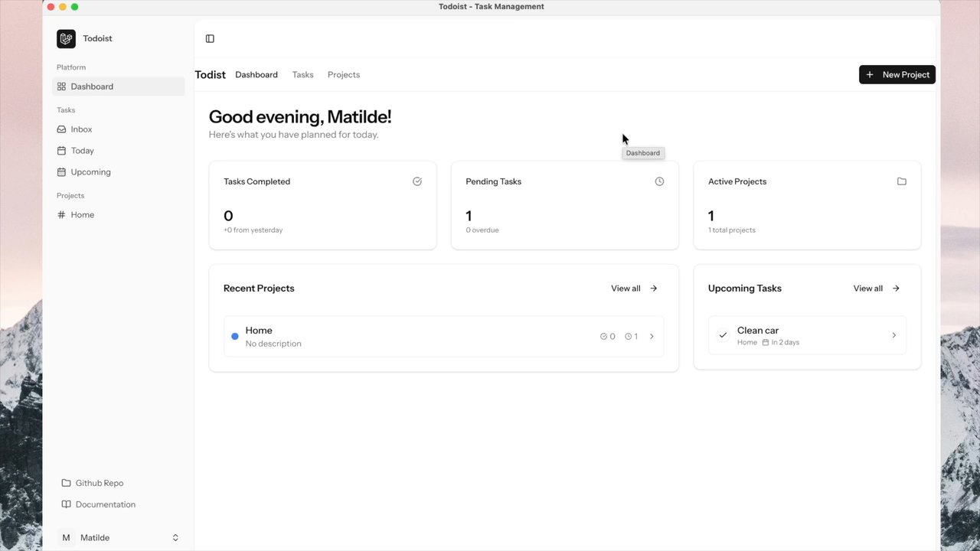Switch to the Projects tab
The width and height of the screenshot is (980, 551).
point(344,75)
